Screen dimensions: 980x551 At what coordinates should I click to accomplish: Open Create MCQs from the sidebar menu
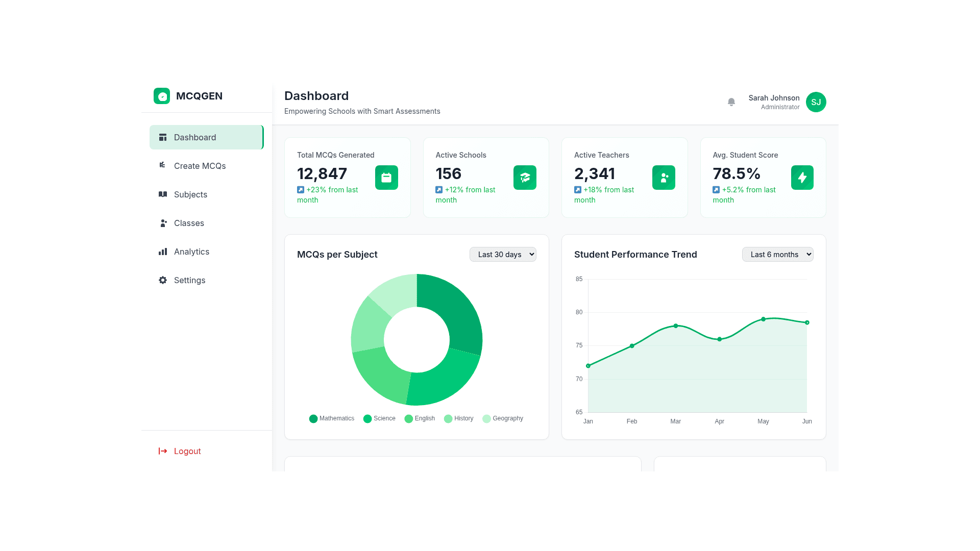point(200,166)
